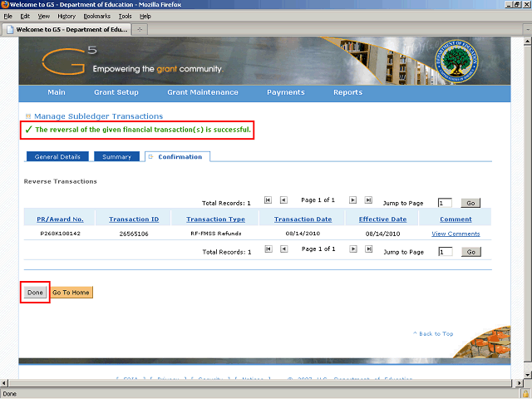The height and width of the screenshot is (399, 532).
Task: Go to previous page in bottom pagination
Action: click(x=284, y=249)
